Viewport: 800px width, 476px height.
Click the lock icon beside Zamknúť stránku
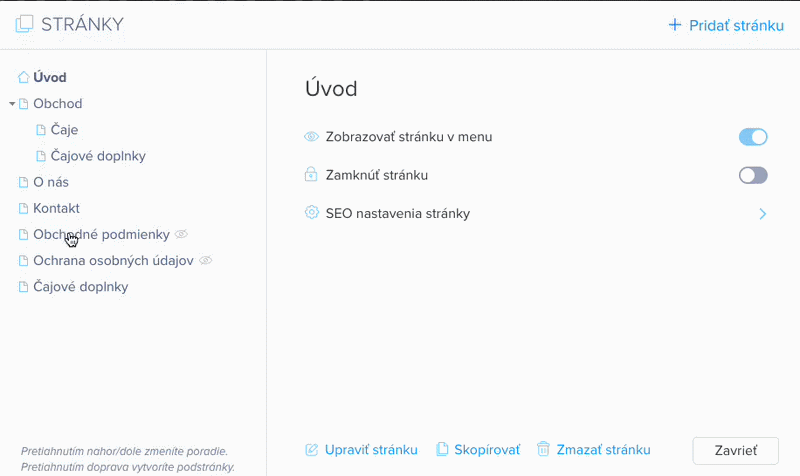point(311,175)
